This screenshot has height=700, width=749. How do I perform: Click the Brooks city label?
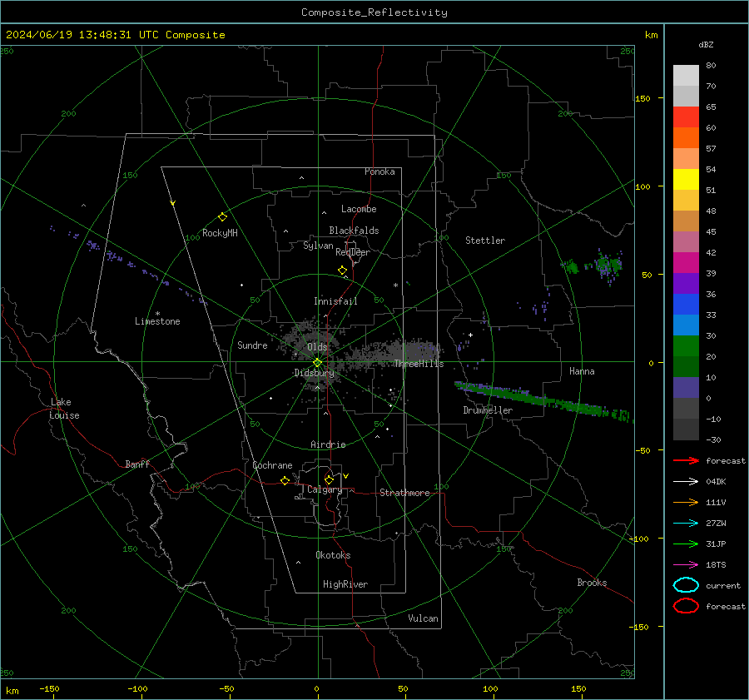(592, 583)
